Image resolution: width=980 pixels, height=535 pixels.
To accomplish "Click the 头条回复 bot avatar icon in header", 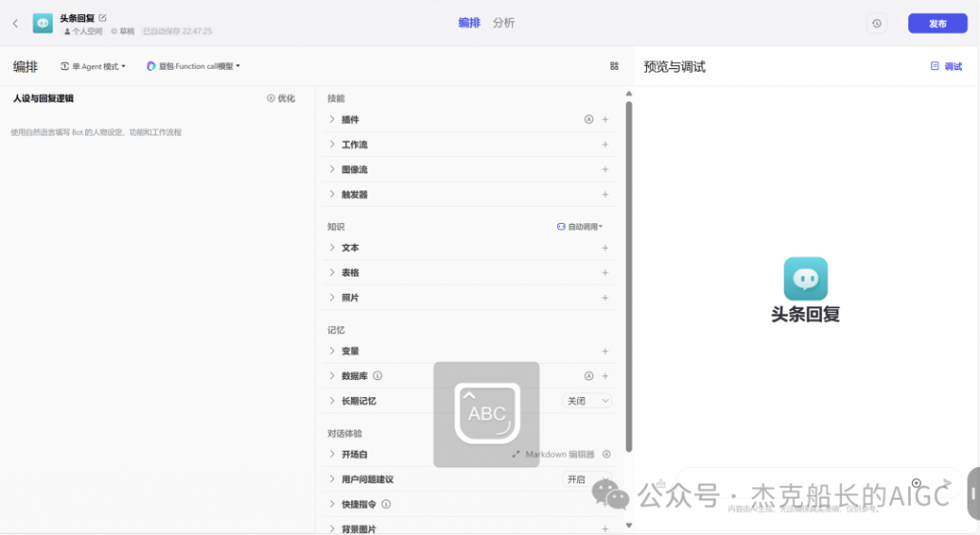I will coord(42,23).
